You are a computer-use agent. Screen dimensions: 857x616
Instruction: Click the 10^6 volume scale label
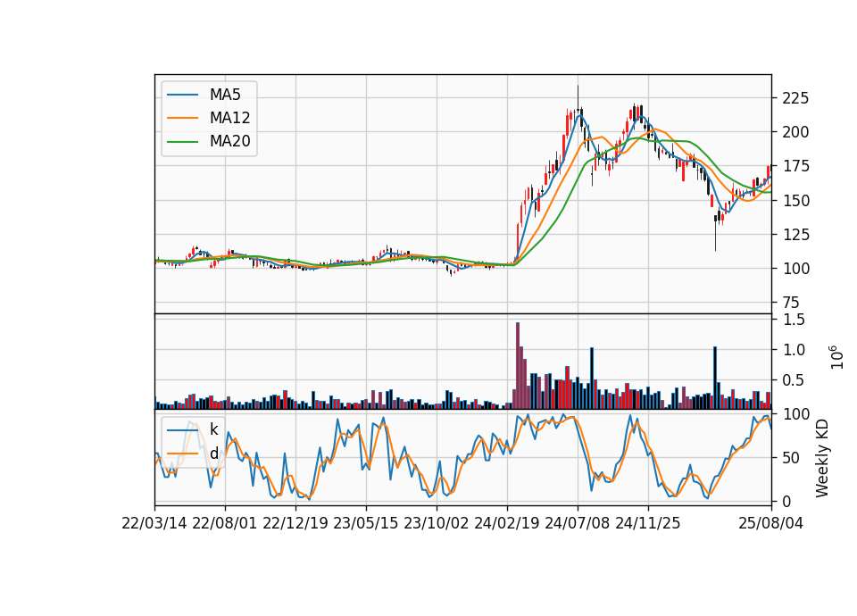click(836, 357)
